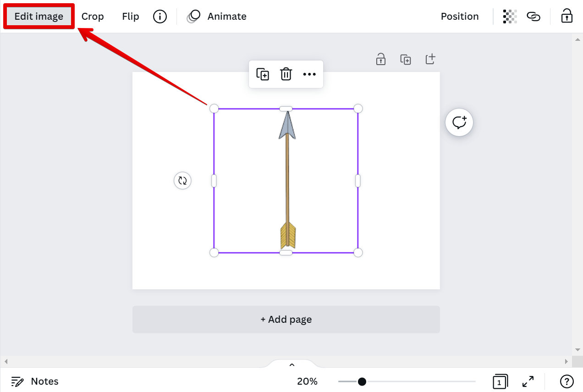Open the help question mark icon
Image resolution: width=583 pixels, height=392 pixels.
pos(567,381)
